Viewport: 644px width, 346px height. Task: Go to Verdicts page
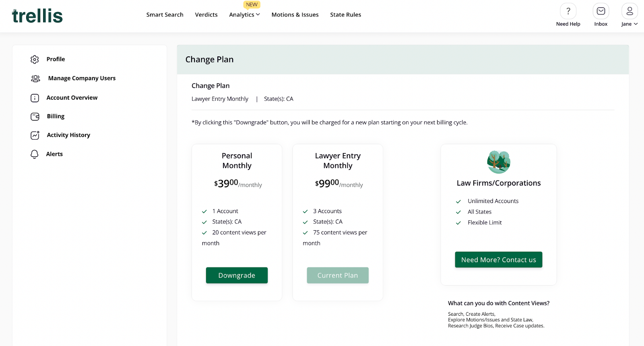[206, 15]
